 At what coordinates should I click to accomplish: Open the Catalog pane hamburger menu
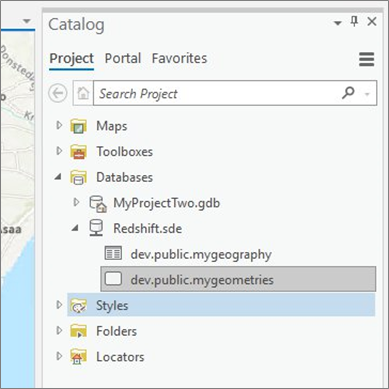click(366, 59)
